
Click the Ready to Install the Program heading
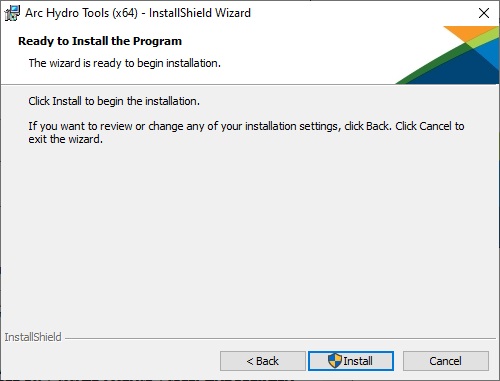100,41
